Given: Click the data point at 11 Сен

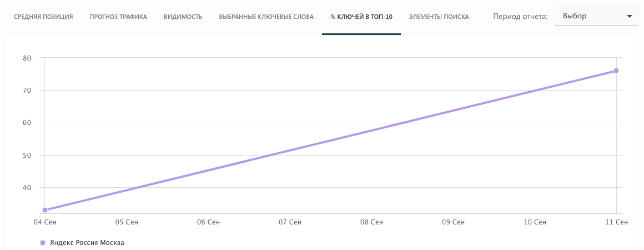Looking at the screenshot, I should pyautogui.click(x=616, y=71).
